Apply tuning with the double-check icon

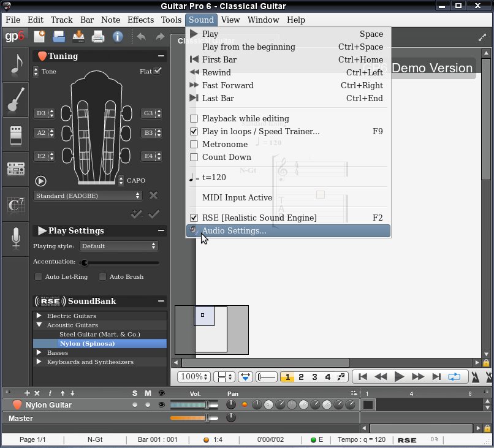coord(137,215)
